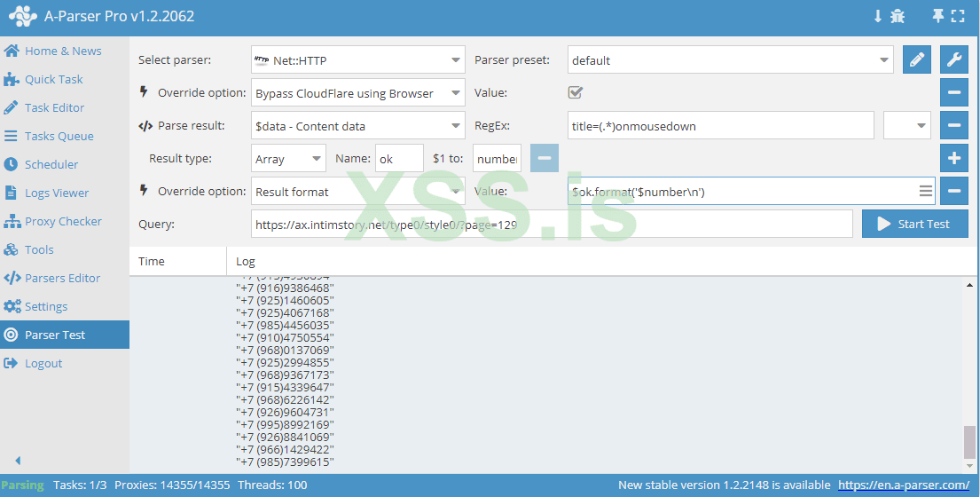
Task: Open Bypass CloudFlare override option dropdown
Action: (358, 93)
